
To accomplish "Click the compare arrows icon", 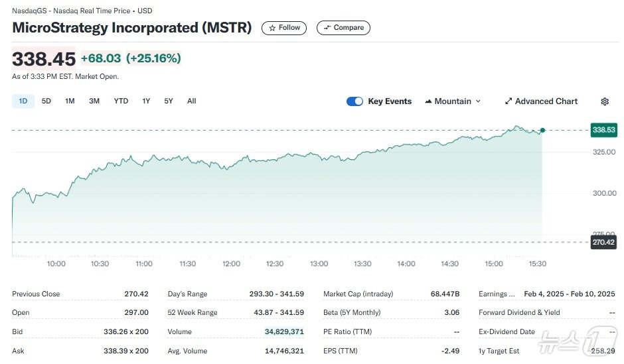I will 327,28.
